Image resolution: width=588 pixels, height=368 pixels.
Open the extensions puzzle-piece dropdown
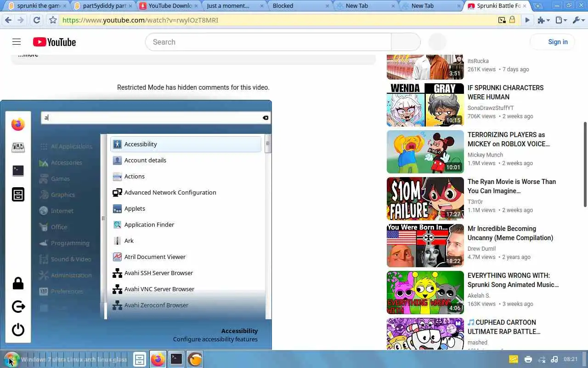click(x=543, y=20)
